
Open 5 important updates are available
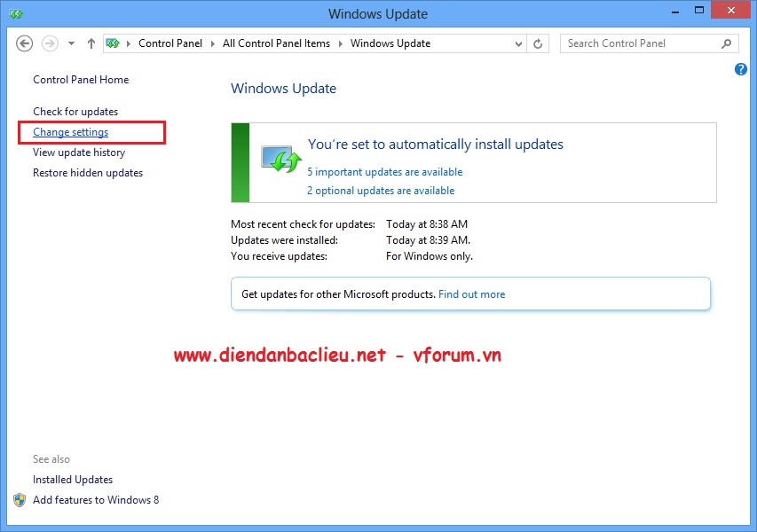[385, 172]
